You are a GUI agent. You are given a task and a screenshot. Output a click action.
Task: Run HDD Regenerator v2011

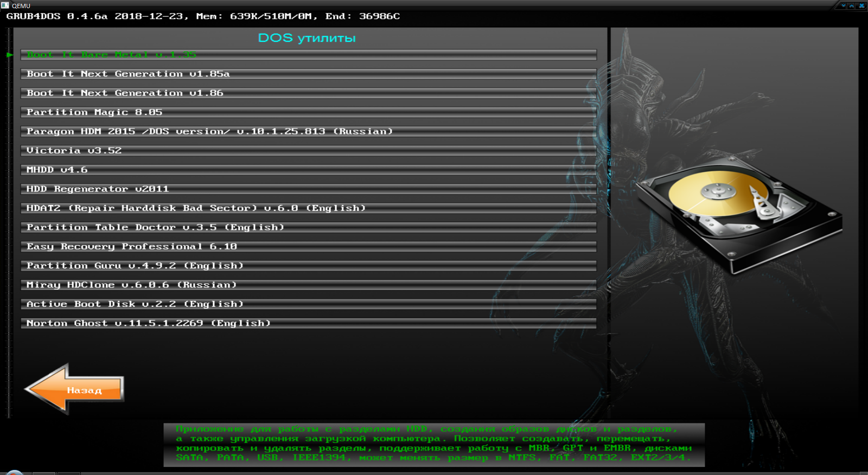pyautogui.click(x=98, y=189)
